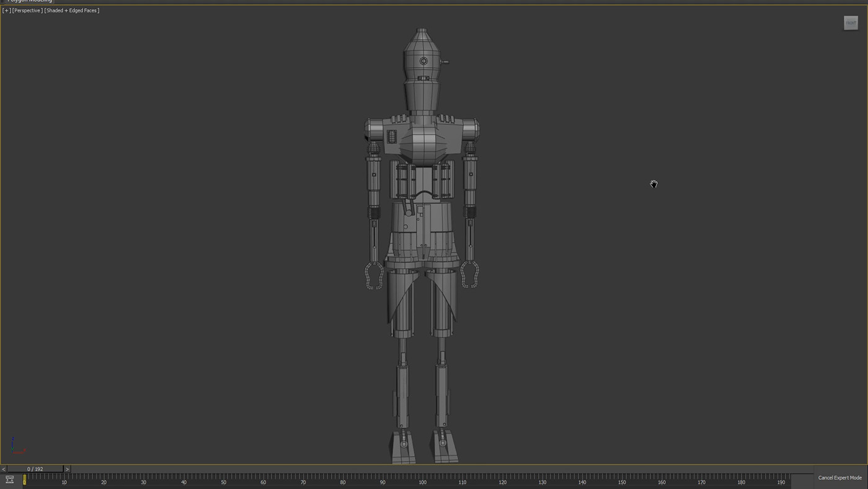Open Shaded + Edged Faces shading menu
Screen dimensions: 868x489
tap(72, 11)
